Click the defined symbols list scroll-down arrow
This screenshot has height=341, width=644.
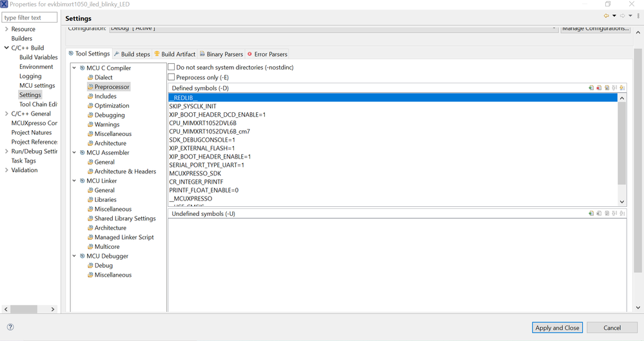tap(622, 202)
